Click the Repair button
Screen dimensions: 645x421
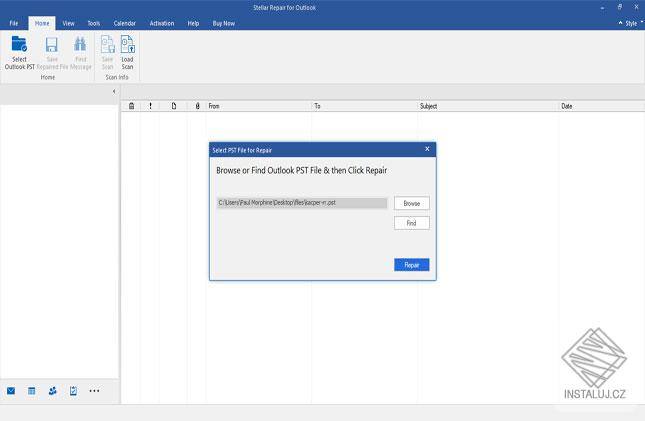412,265
